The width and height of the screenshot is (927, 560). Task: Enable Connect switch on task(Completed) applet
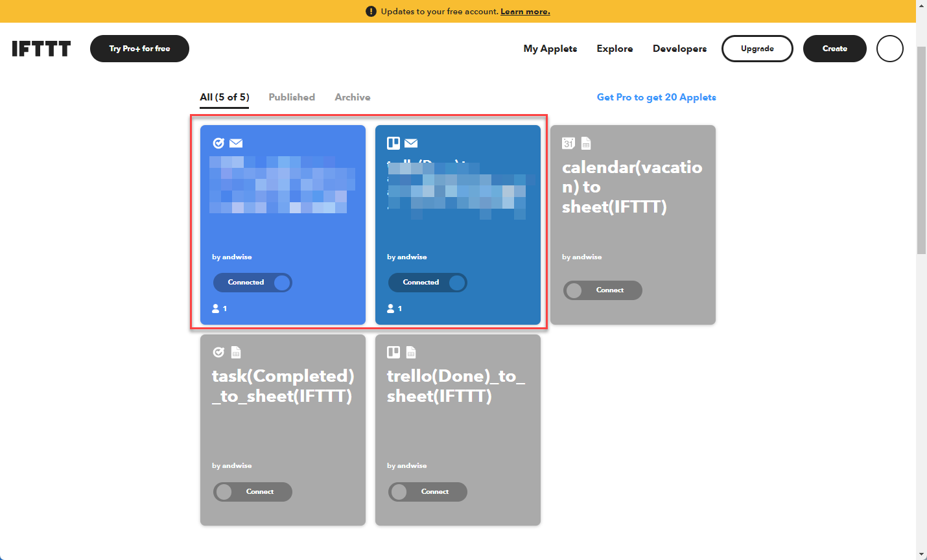[x=253, y=492]
